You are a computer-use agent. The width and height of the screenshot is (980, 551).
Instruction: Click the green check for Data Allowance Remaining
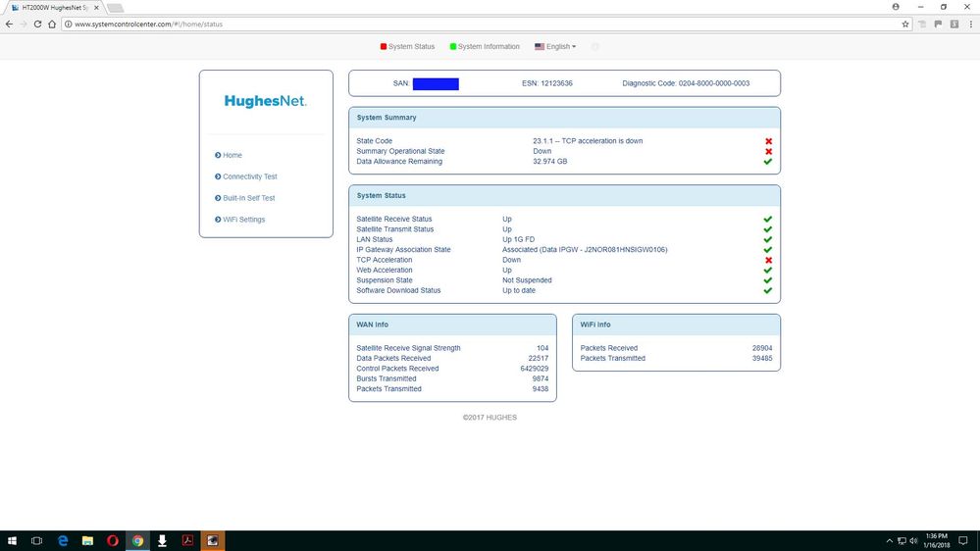768,162
